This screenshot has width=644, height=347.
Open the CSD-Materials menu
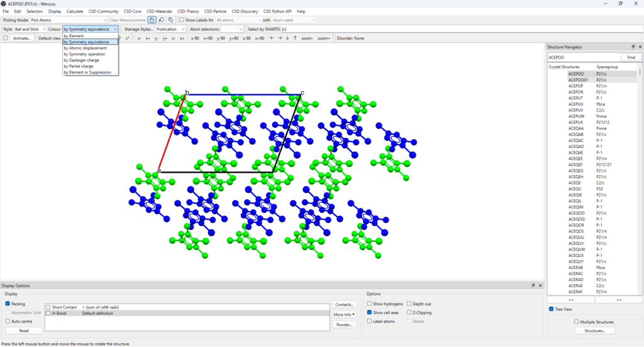click(158, 11)
